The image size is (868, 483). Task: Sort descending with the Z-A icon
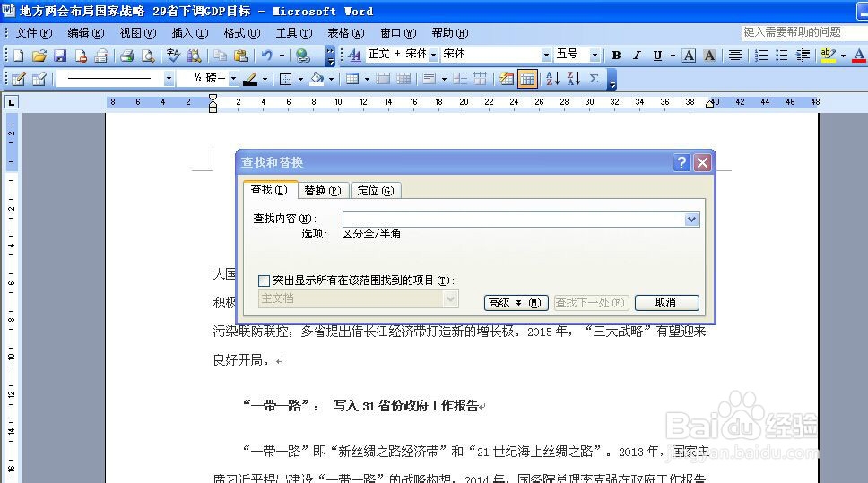coord(574,79)
